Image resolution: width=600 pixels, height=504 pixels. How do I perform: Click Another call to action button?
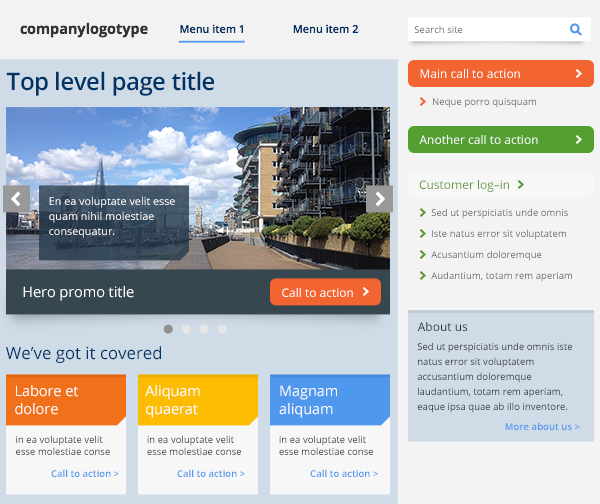pyautogui.click(x=501, y=140)
